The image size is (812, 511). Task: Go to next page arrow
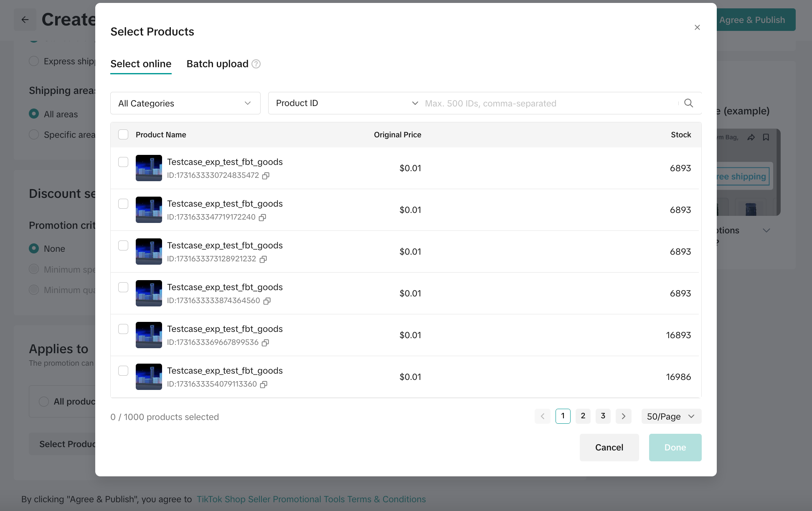click(x=623, y=416)
